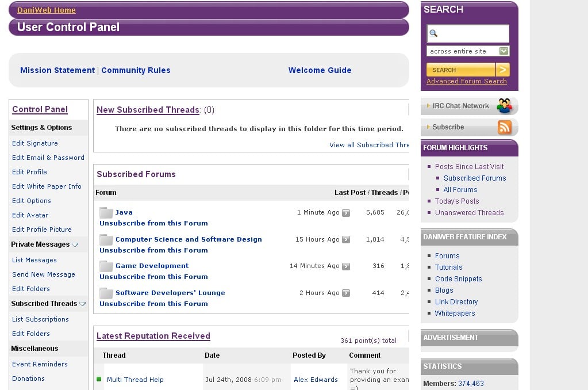588x390 pixels.
Task: Open the Control Panel heading link
Action: [x=40, y=109]
